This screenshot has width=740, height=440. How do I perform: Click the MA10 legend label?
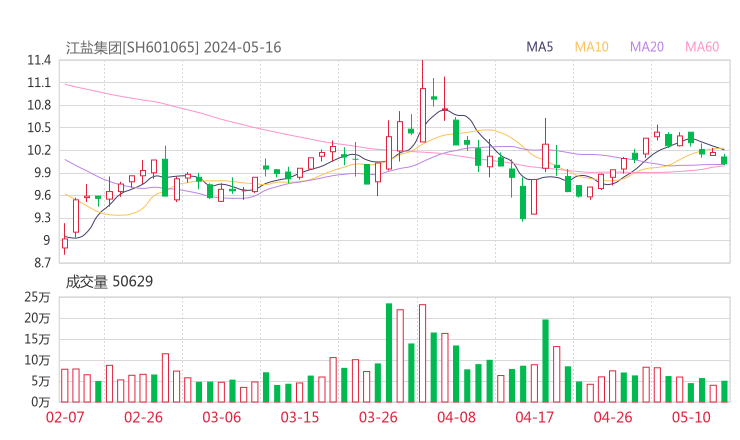click(591, 47)
